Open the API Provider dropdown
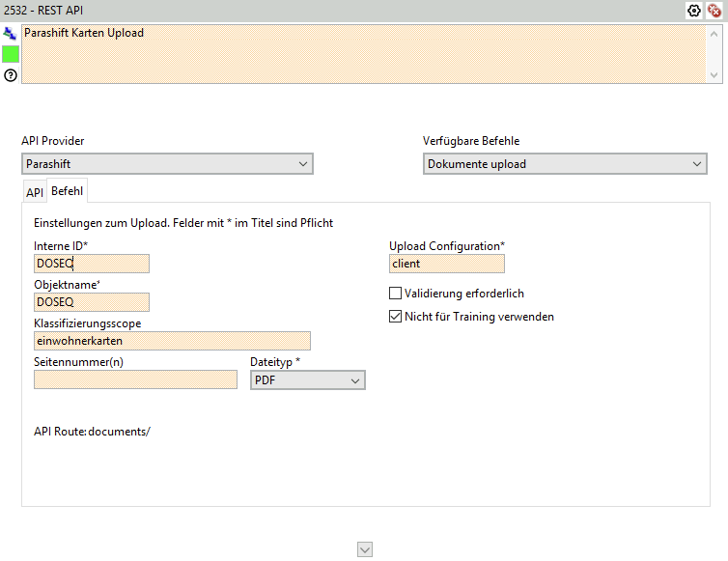Image resolution: width=728 pixels, height=561 pixels. tap(167, 164)
